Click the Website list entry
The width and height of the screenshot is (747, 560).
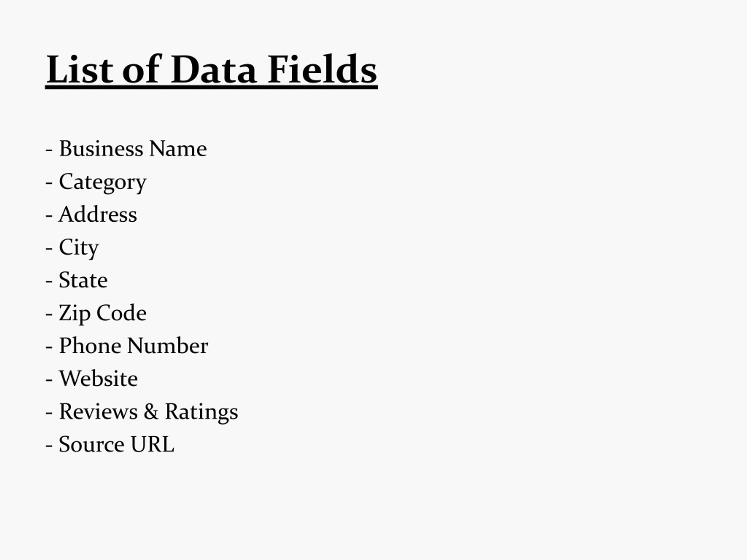pos(92,378)
